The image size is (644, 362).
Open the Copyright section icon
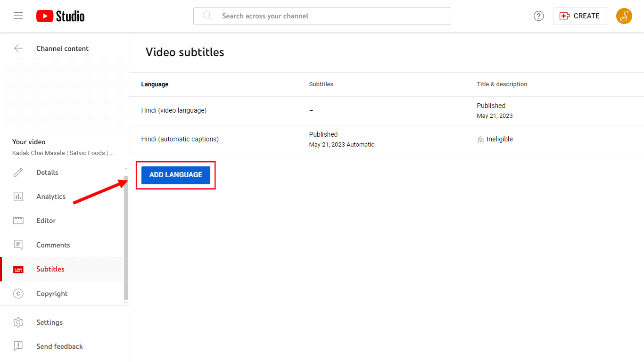18,293
